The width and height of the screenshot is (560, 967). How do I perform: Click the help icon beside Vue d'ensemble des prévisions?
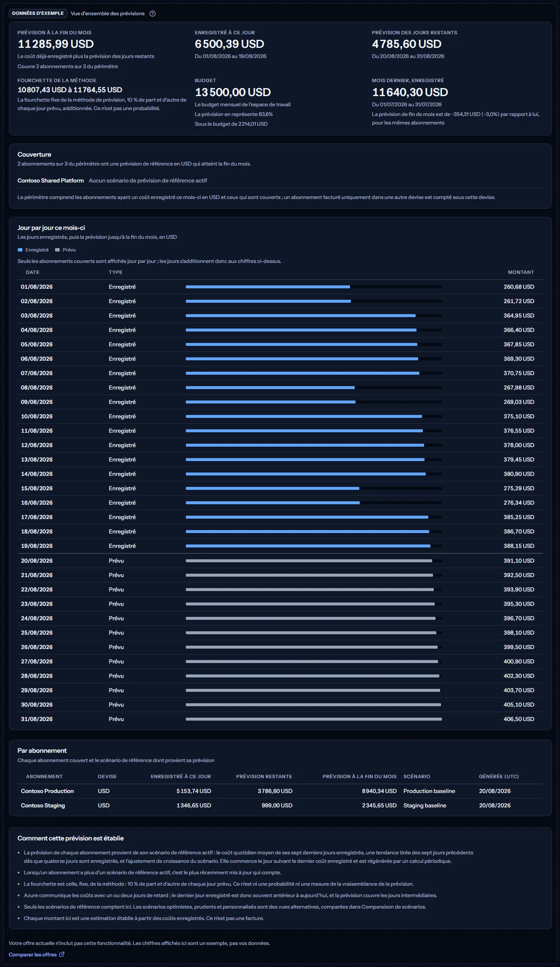pos(153,14)
